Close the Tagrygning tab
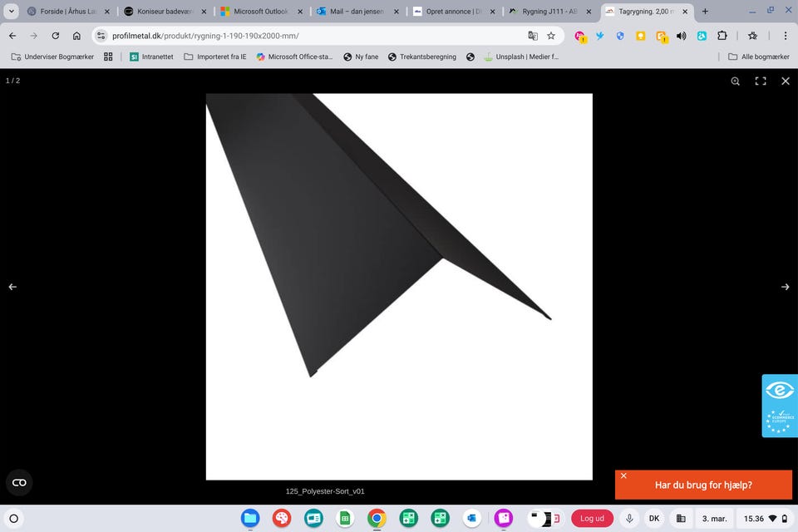This screenshot has height=532, width=798. [685, 11]
